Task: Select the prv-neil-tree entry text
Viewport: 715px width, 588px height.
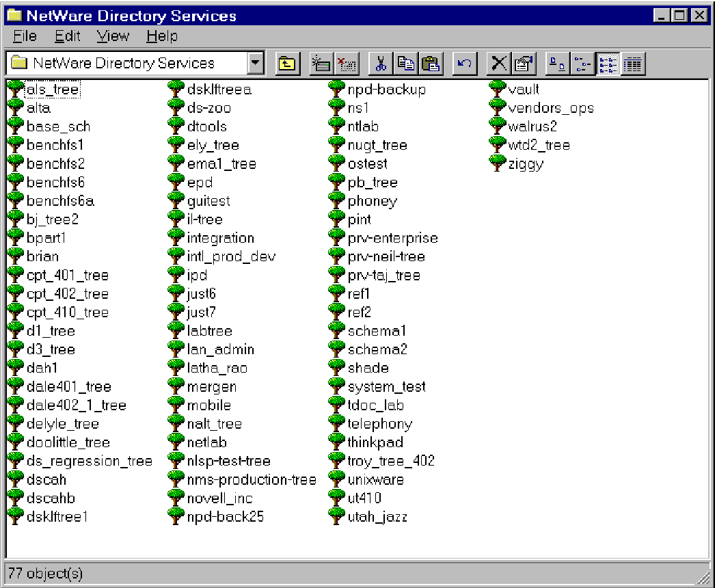Action: point(386,256)
